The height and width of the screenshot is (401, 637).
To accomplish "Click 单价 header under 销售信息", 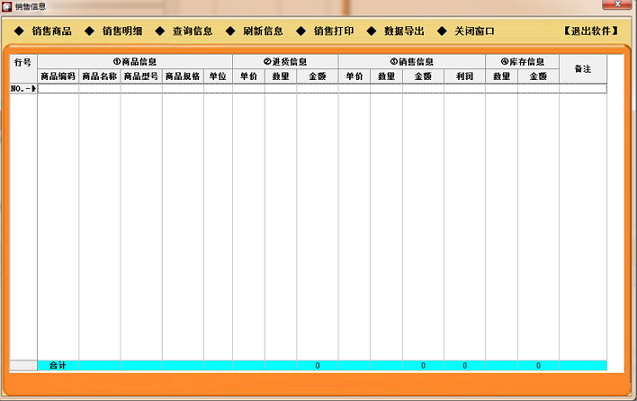I will pos(354,76).
